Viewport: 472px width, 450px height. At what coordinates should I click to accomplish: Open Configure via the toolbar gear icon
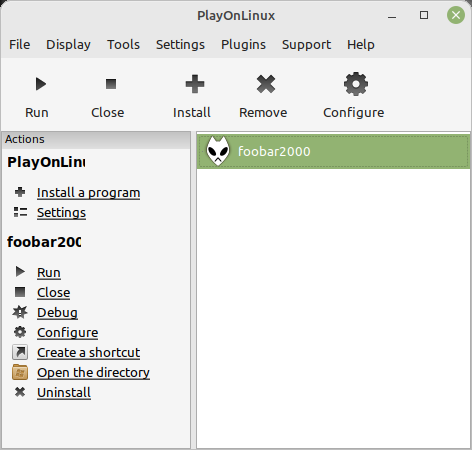pyautogui.click(x=356, y=84)
